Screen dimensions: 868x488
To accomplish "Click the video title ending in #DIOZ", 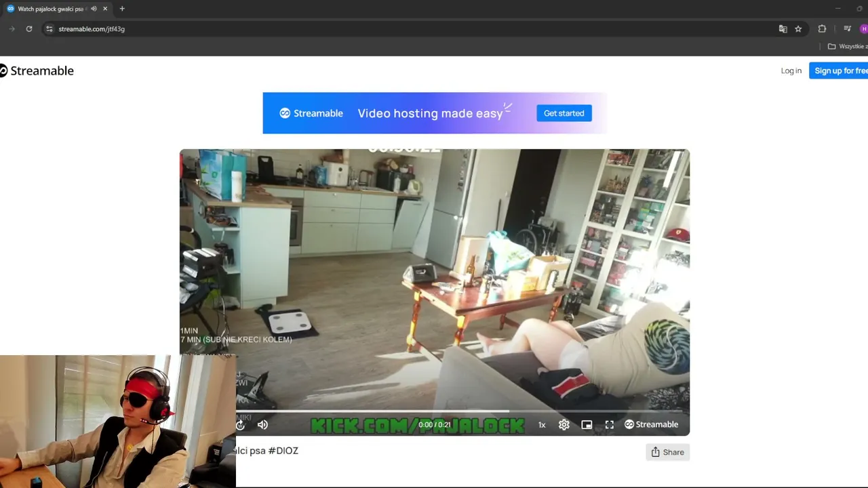I will pyautogui.click(x=267, y=451).
